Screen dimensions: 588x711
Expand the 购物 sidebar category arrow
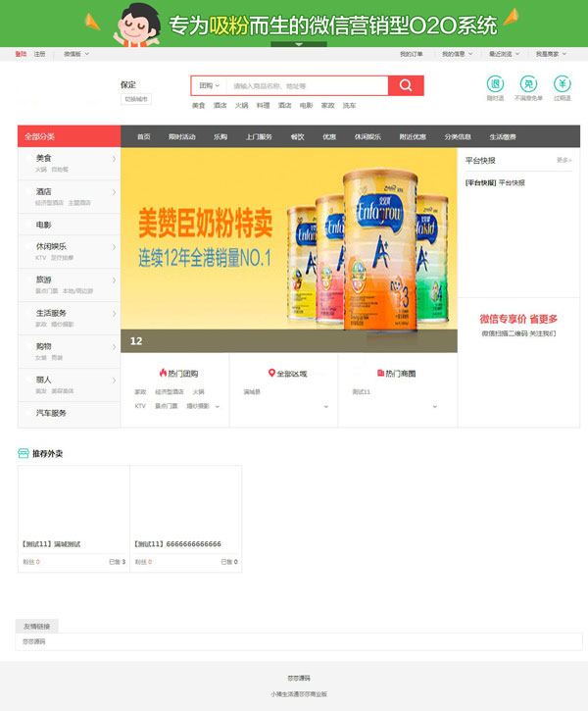[x=114, y=347]
